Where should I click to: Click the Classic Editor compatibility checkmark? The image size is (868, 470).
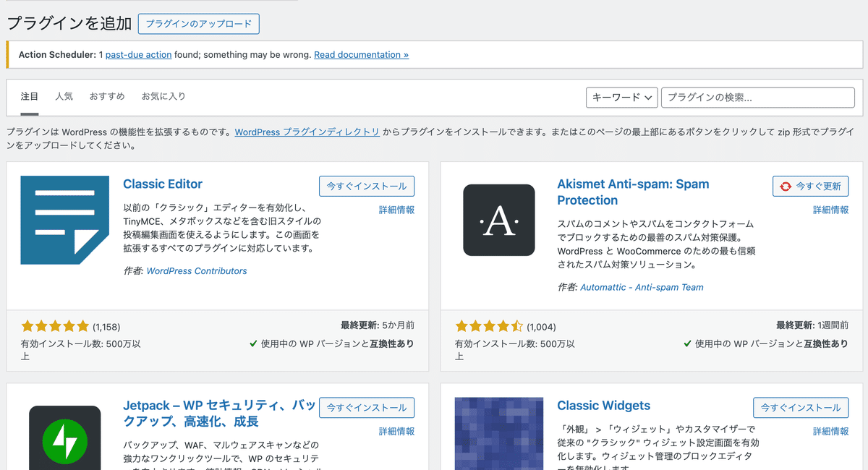click(253, 344)
